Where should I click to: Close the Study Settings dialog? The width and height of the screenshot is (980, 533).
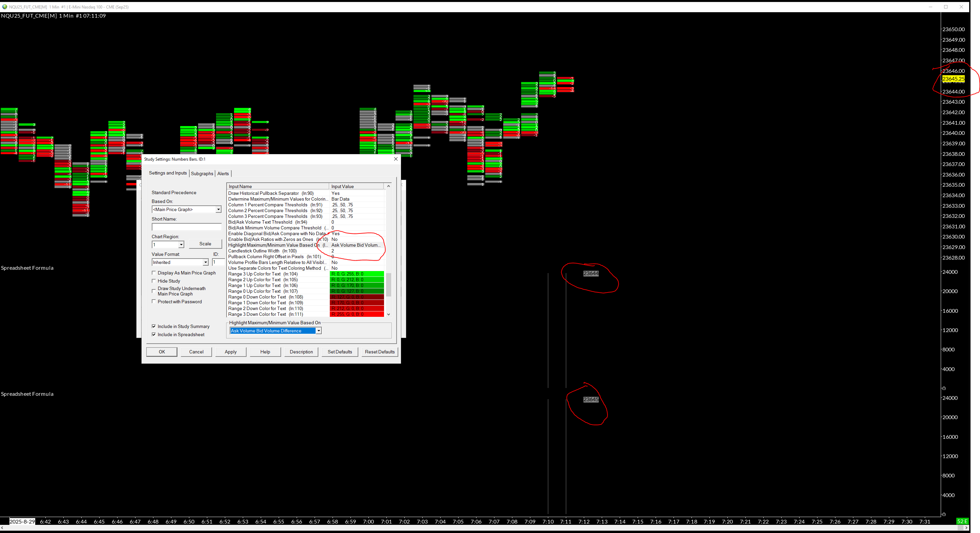396,159
